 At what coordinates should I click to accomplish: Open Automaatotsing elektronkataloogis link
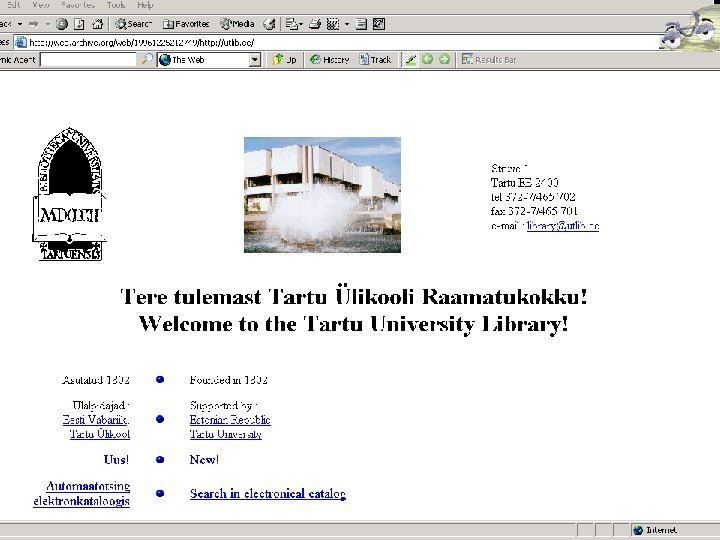point(82,493)
